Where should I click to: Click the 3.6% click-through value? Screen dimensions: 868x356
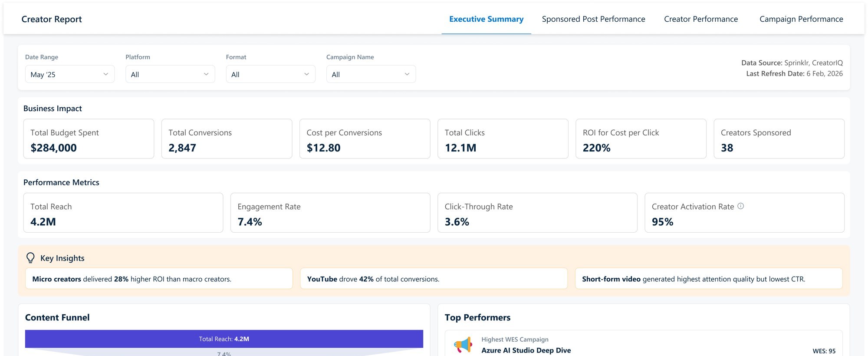[x=457, y=222]
